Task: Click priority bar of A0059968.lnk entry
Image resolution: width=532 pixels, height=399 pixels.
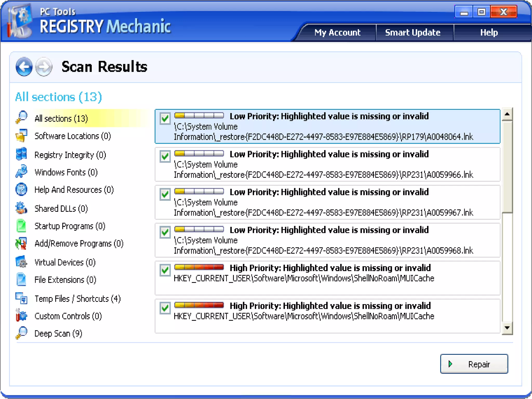Action: point(199,229)
